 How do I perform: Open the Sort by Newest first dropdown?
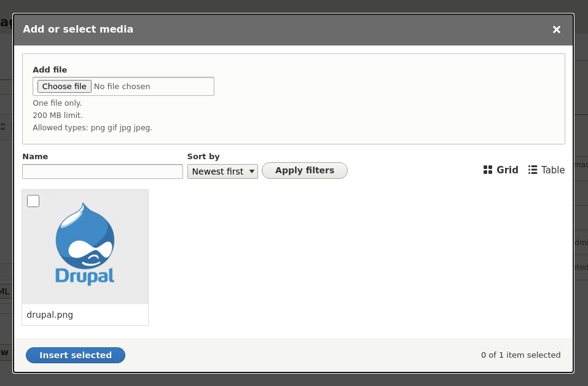click(222, 171)
